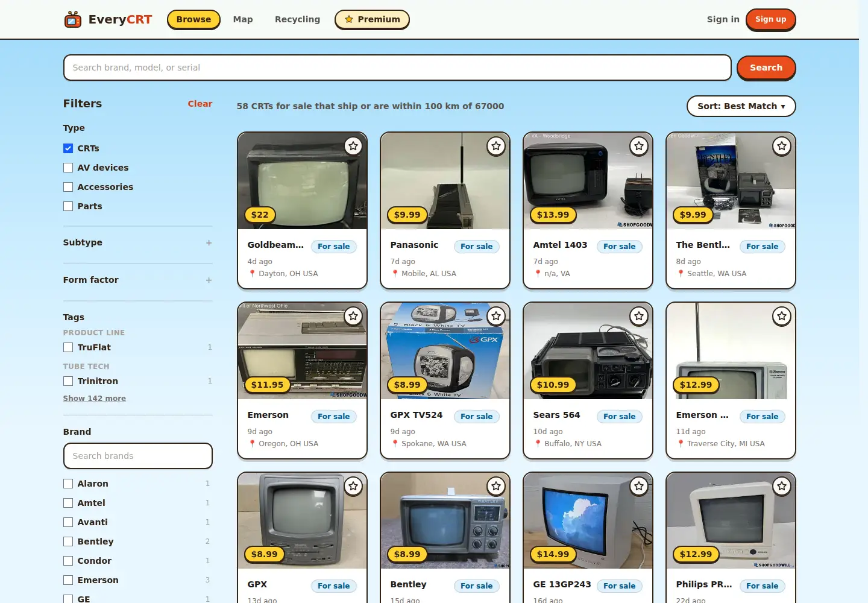
Task: Open the GPX TV524 product photo
Action: pos(445,351)
